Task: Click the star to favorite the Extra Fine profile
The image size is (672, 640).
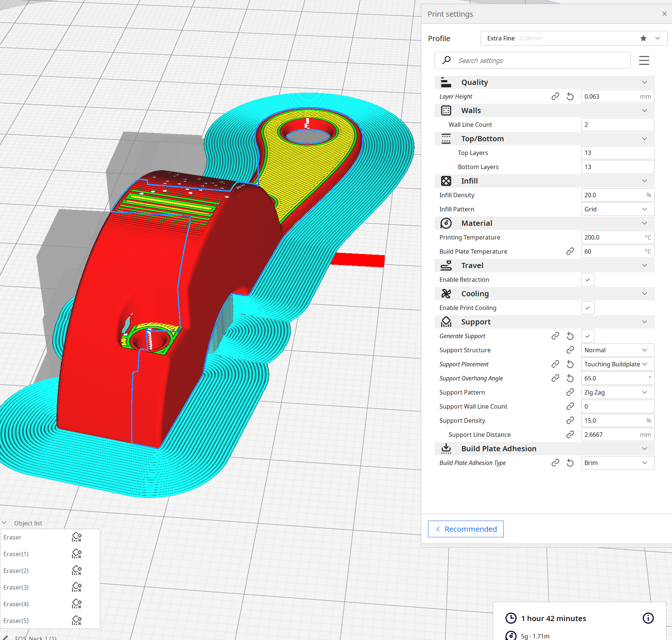Action: click(x=643, y=38)
